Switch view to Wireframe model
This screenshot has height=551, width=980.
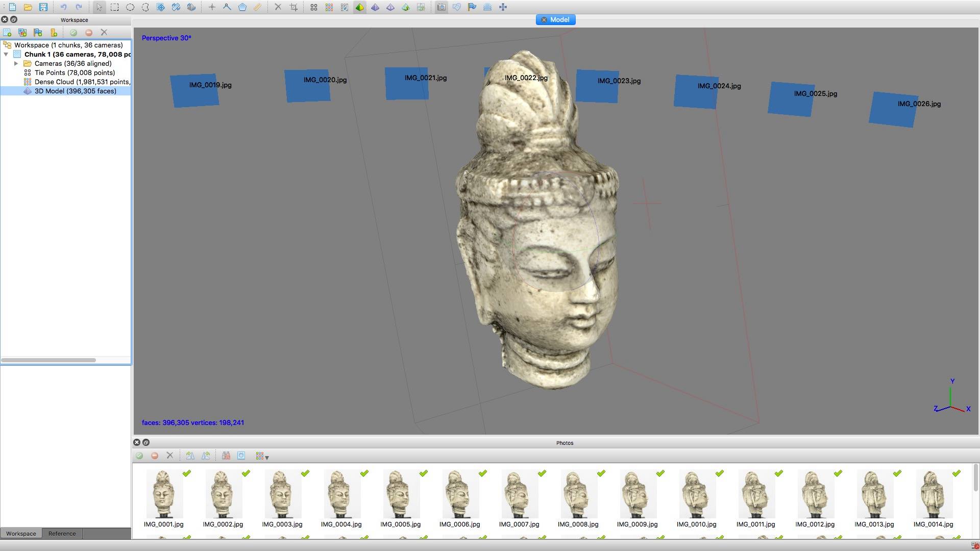pyautogui.click(x=390, y=7)
